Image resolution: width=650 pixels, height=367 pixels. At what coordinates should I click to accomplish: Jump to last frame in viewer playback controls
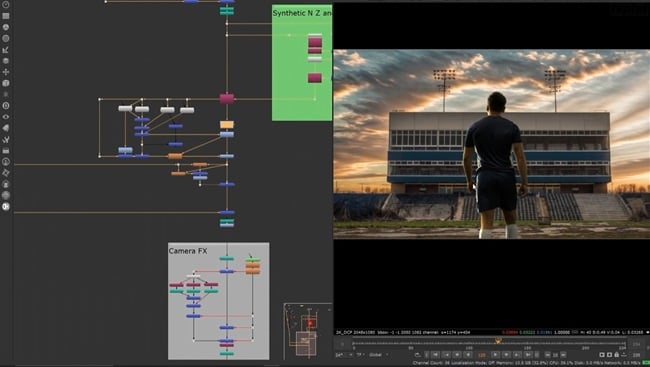[x=527, y=355]
